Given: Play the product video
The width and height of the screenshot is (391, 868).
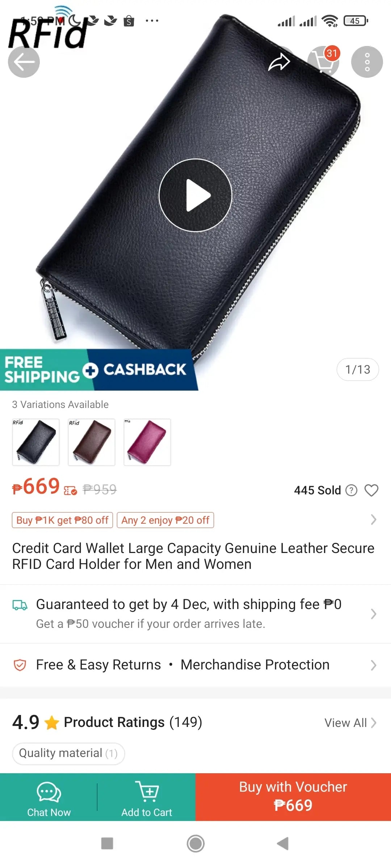Looking at the screenshot, I should (x=195, y=195).
